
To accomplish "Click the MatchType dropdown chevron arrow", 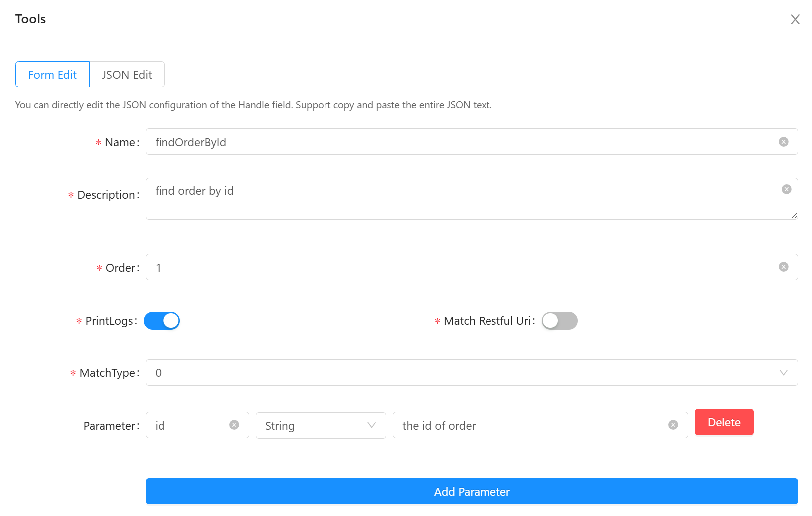I will [783, 373].
